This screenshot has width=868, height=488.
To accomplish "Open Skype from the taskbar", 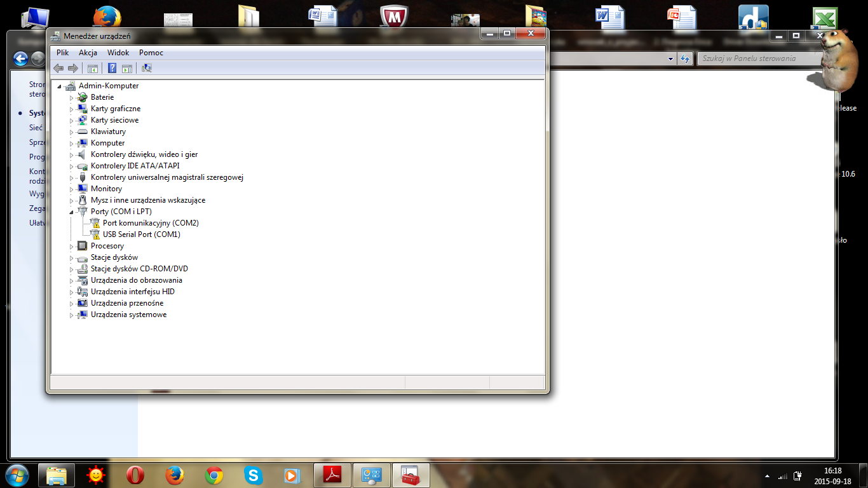I will pyautogui.click(x=254, y=475).
